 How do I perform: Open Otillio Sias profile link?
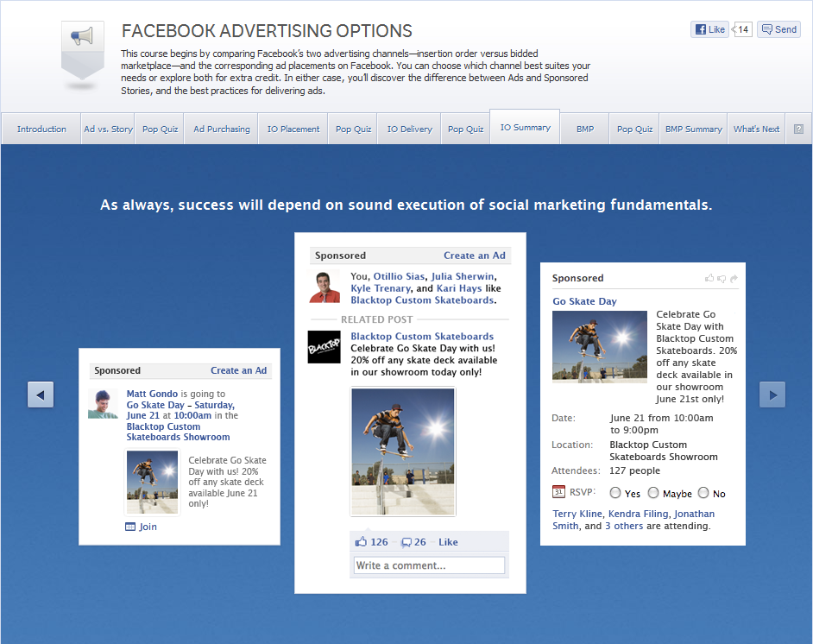tap(400, 276)
